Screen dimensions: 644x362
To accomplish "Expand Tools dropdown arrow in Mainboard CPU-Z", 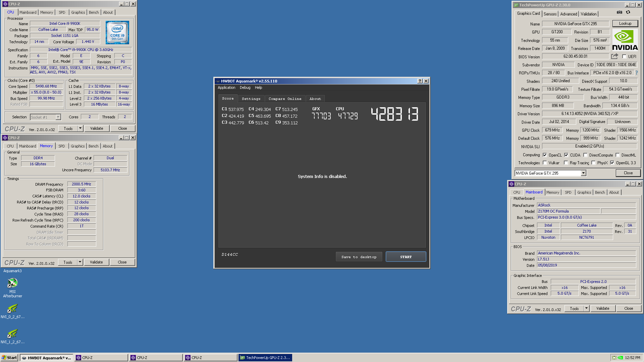I will tap(586, 308).
